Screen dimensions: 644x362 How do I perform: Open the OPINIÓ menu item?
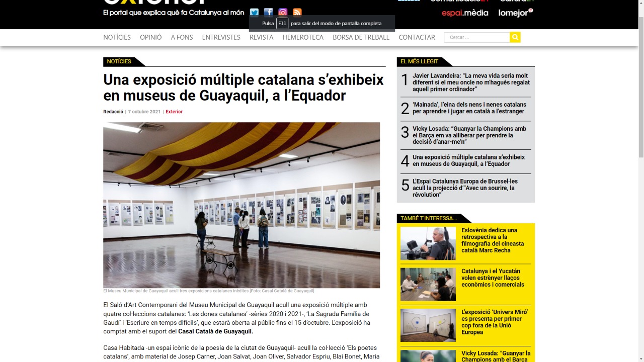click(x=151, y=37)
